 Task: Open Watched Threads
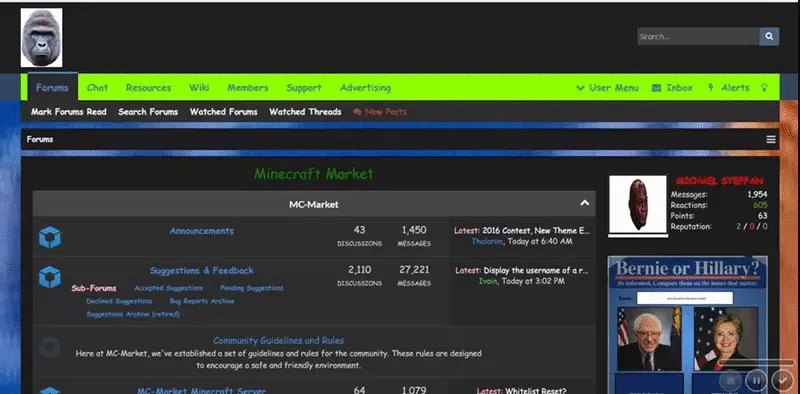tap(305, 112)
